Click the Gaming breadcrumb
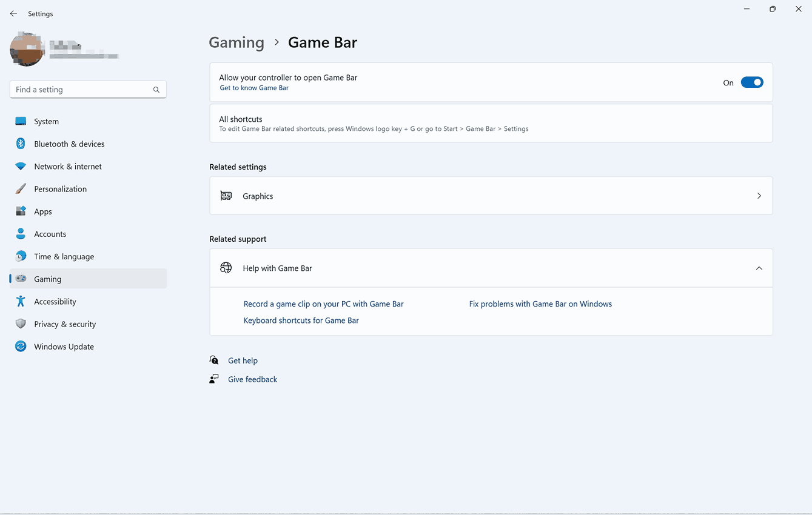Screen dimensions: 812x515 point(237,42)
